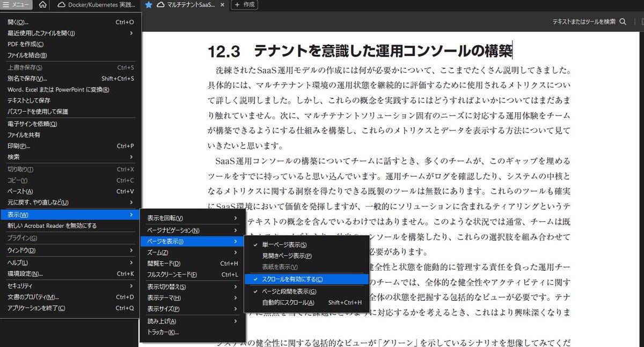Viewport: 644px width, 347px height.
Task: Go to the Home icon
Action: tap(43, 5)
